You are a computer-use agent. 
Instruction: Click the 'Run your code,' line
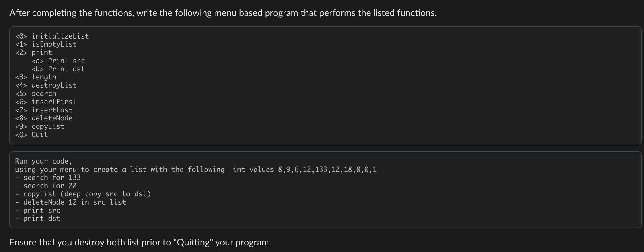point(44,161)
